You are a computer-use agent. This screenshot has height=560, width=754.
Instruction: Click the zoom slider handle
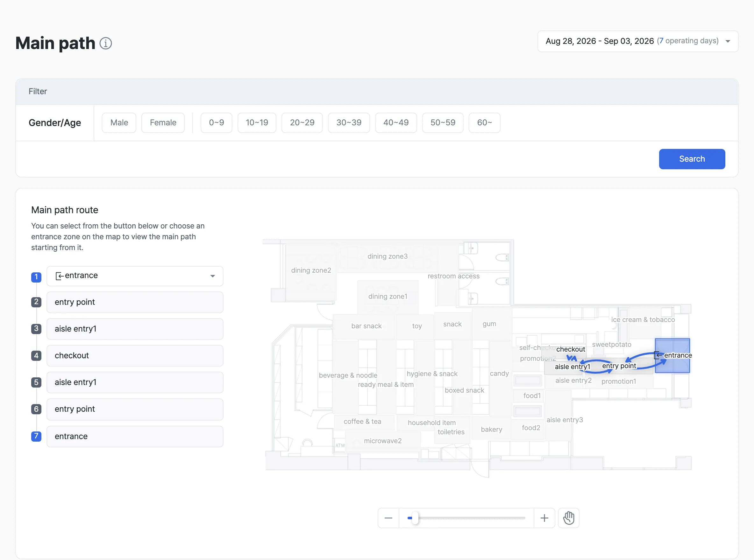coord(415,518)
